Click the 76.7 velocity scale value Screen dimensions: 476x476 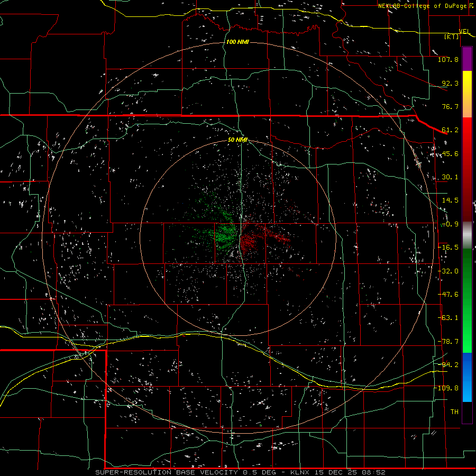click(450, 106)
